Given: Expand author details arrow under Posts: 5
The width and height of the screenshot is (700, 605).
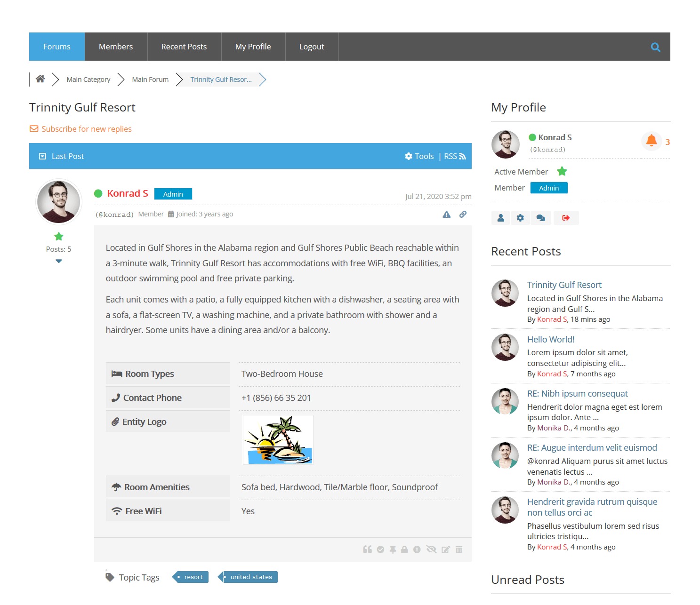Looking at the screenshot, I should (x=59, y=261).
